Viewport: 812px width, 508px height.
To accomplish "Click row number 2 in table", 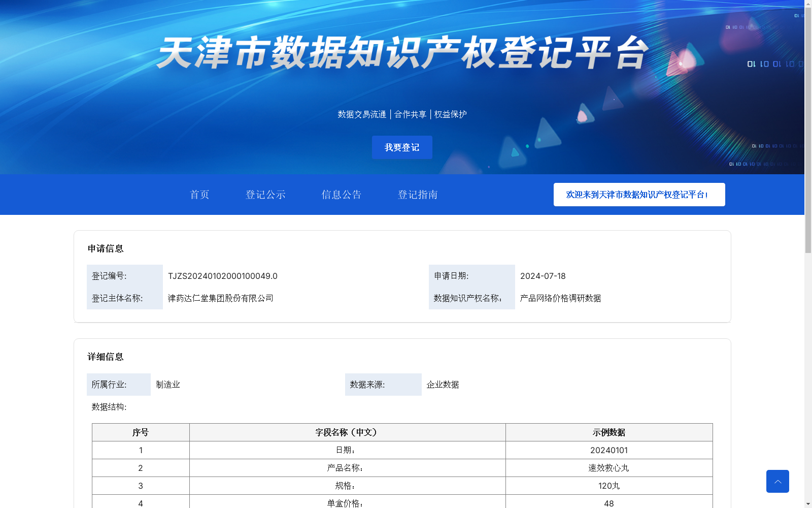I will [x=141, y=468].
